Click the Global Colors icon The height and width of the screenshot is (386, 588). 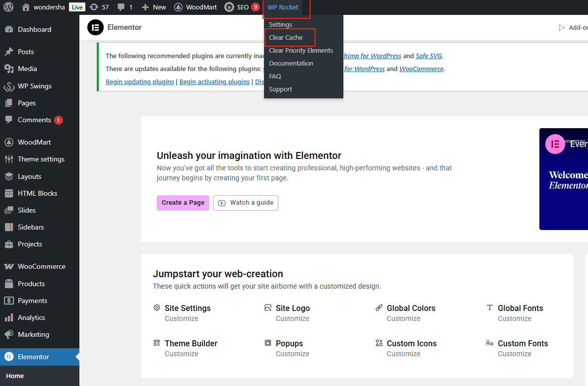pos(379,308)
